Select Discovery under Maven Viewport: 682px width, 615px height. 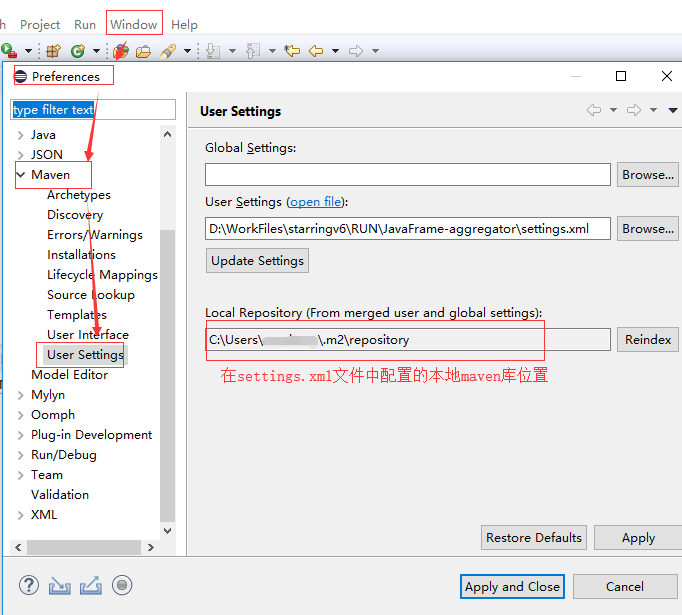tap(75, 215)
